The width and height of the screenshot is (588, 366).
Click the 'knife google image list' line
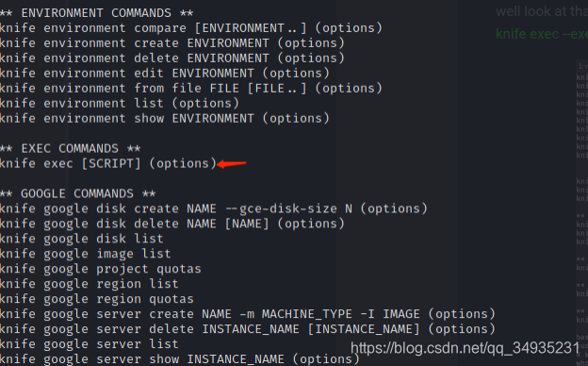(86, 254)
